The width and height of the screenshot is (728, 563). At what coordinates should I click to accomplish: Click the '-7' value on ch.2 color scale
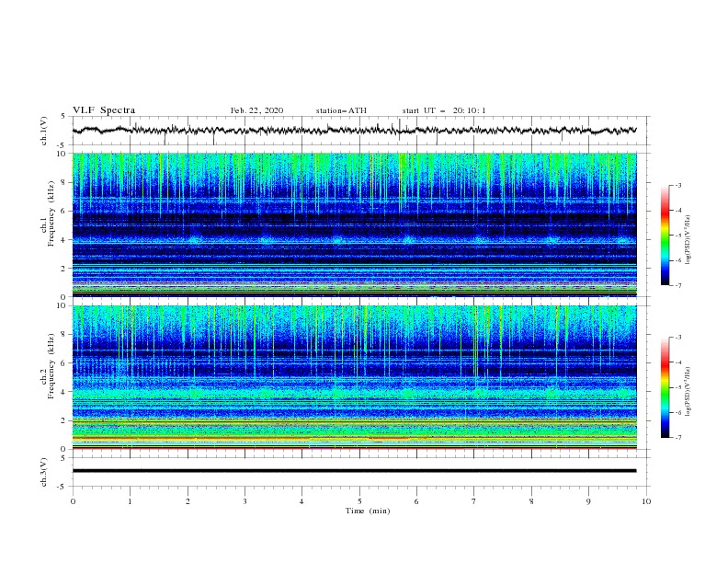point(678,438)
